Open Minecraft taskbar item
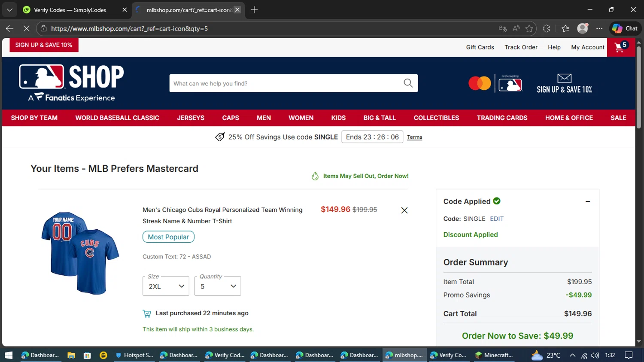 pos(494,355)
